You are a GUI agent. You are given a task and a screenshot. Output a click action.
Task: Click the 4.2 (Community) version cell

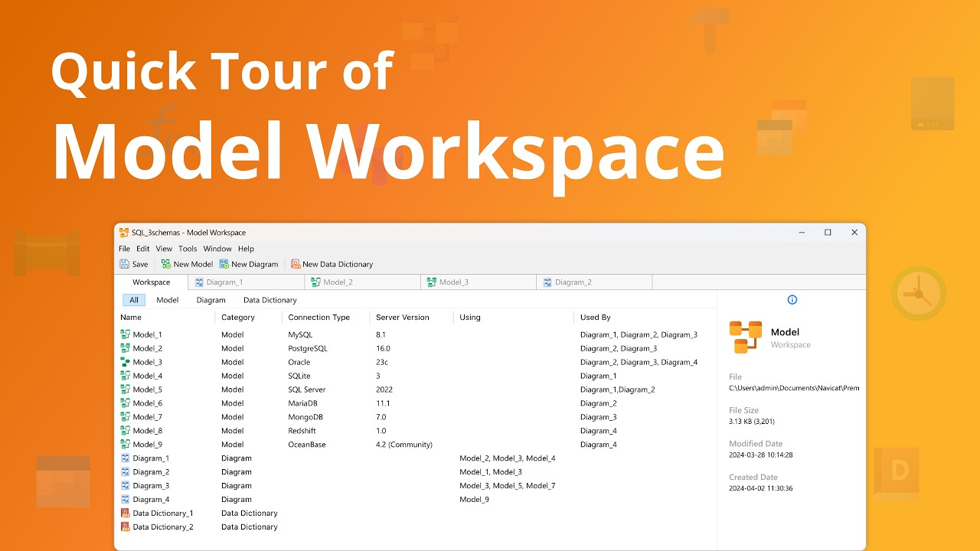pos(404,445)
